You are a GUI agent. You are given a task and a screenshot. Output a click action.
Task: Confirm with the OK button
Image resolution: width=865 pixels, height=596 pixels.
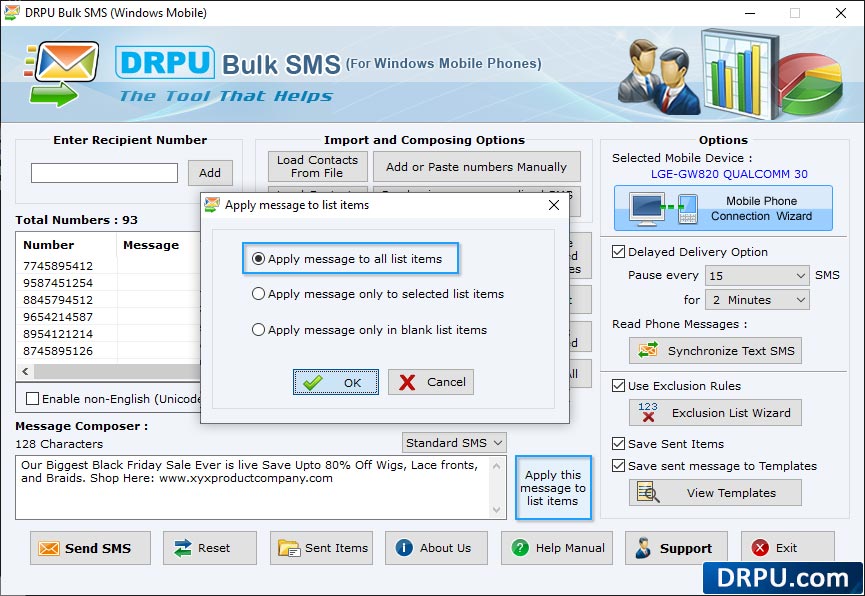pyautogui.click(x=336, y=382)
